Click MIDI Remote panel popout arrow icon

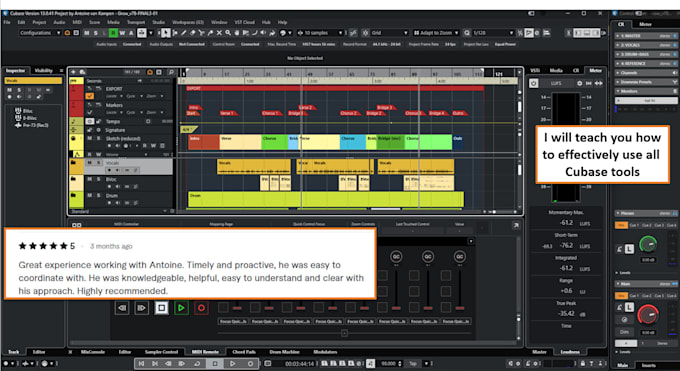516,225
